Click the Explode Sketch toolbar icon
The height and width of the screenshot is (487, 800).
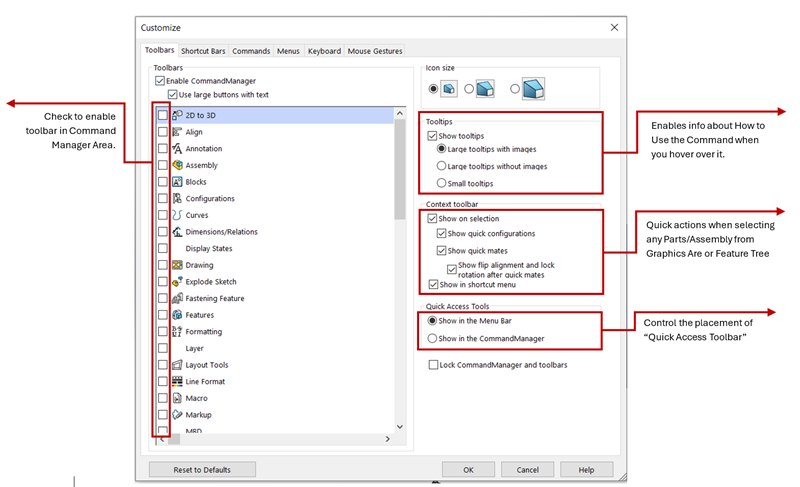coord(177,282)
